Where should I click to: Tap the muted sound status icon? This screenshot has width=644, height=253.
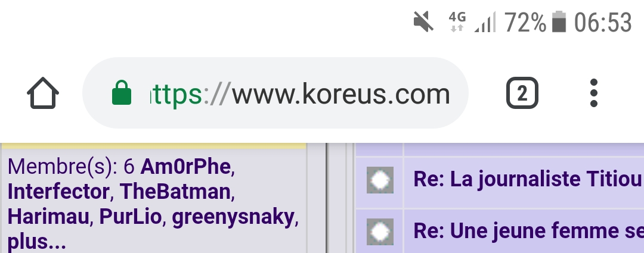click(x=423, y=23)
